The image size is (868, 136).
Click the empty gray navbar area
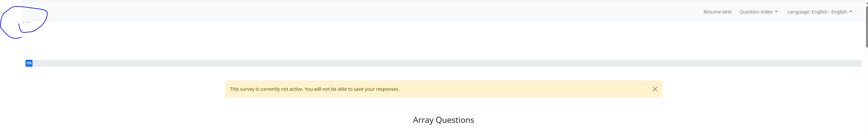click(x=337, y=10)
